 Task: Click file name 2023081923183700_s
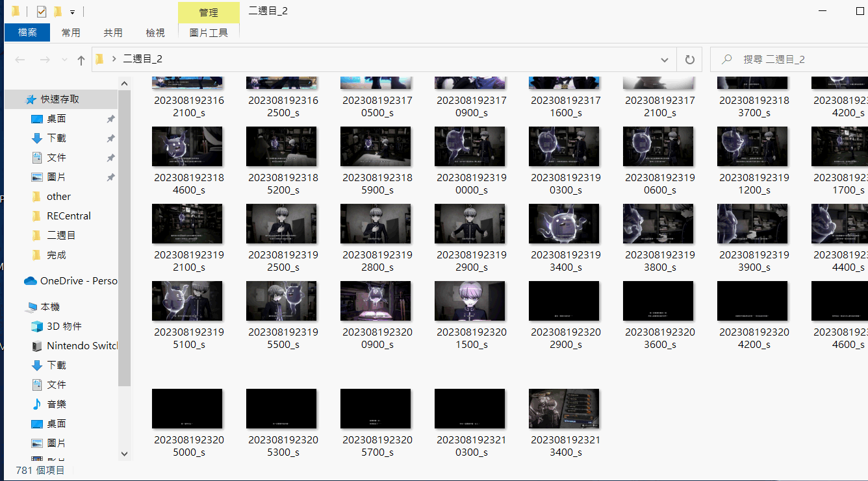pyautogui.click(x=754, y=106)
